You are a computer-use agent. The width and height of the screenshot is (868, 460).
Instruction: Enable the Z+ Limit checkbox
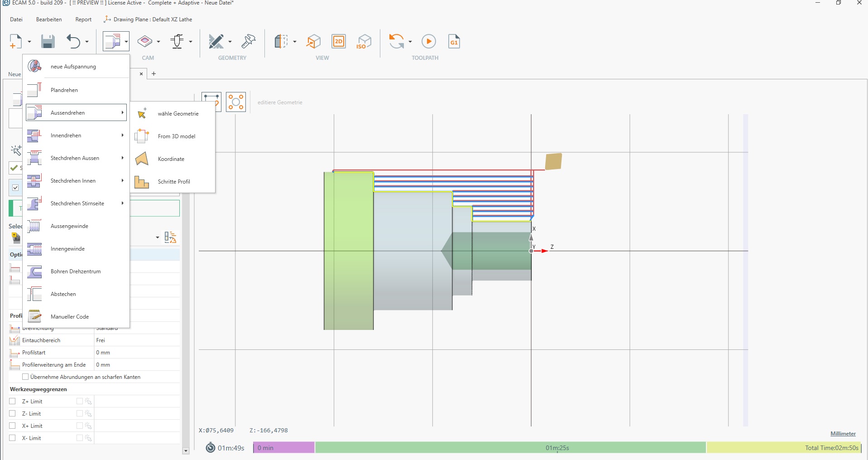(13, 401)
